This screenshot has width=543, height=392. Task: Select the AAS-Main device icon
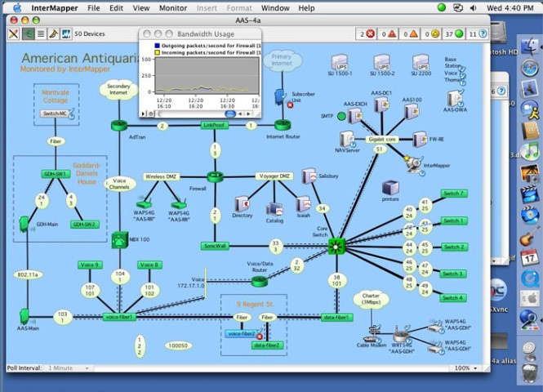24,317
